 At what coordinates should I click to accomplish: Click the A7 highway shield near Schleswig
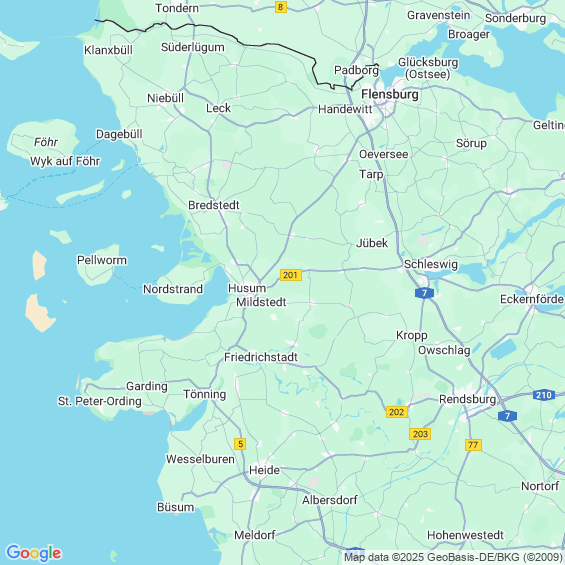point(424,293)
